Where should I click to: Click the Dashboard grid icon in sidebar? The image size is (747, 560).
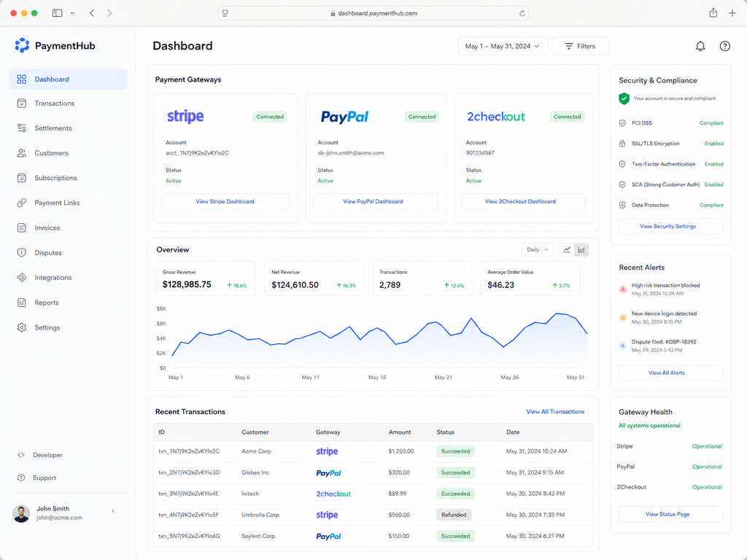click(x=21, y=79)
